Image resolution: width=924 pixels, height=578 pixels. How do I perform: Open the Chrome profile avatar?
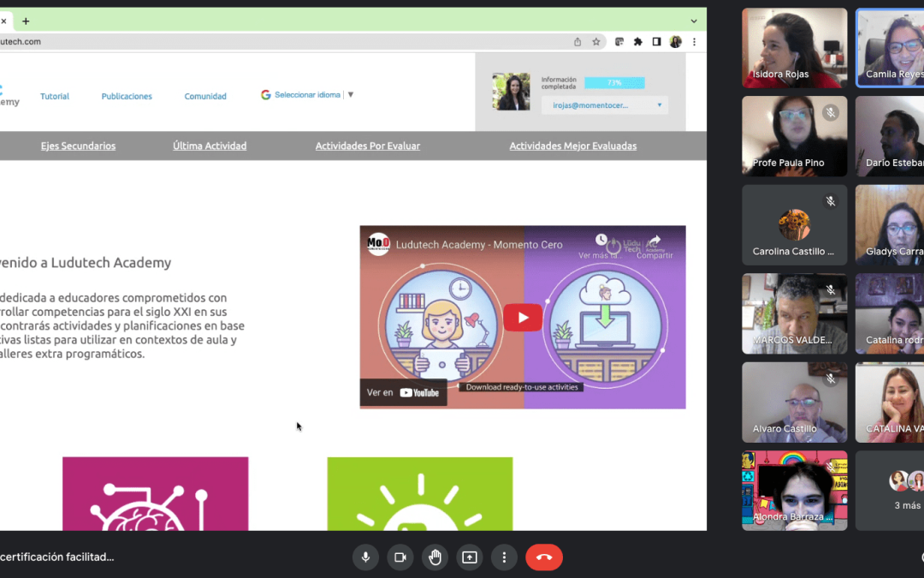(675, 42)
